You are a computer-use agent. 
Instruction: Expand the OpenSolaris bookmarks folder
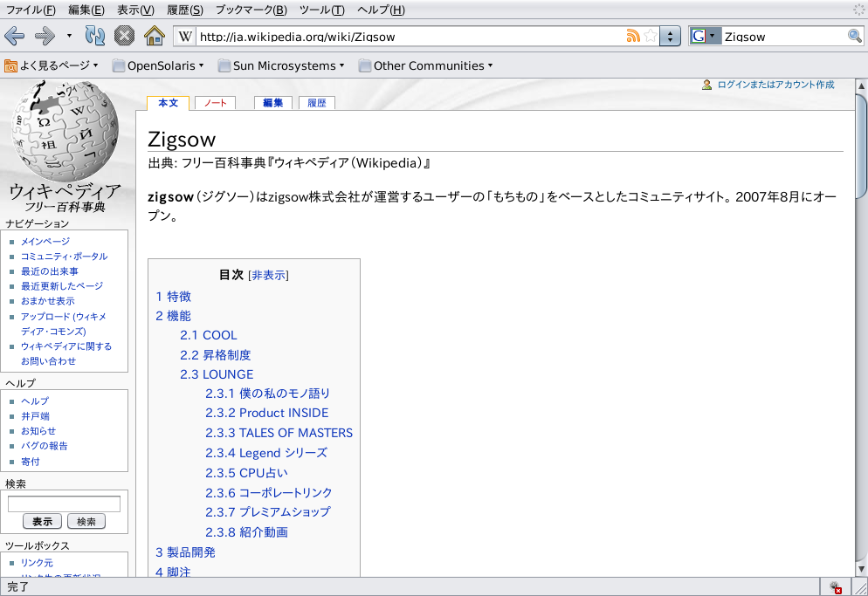coord(158,65)
